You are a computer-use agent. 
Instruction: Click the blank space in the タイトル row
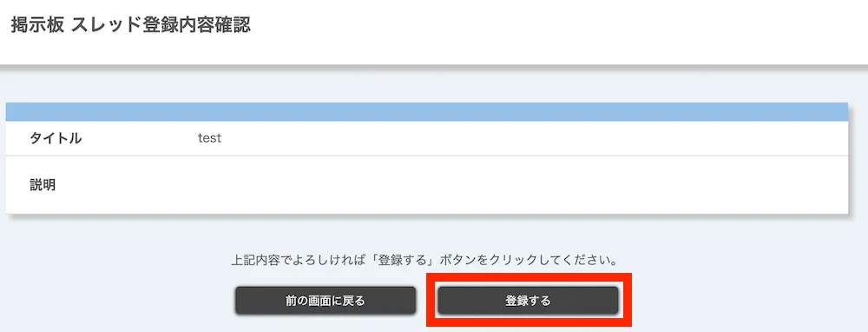coord(531,138)
